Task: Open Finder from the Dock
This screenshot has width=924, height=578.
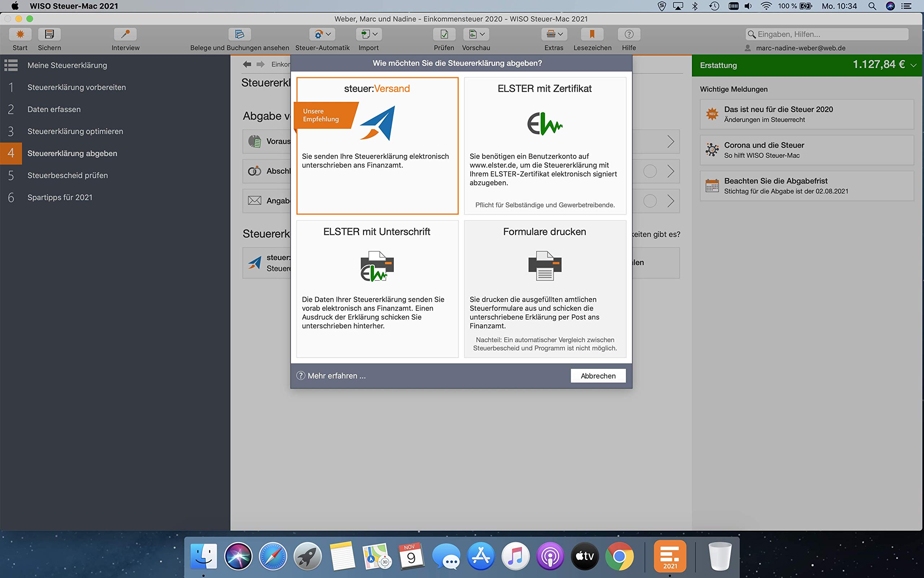Action: point(204,556)
